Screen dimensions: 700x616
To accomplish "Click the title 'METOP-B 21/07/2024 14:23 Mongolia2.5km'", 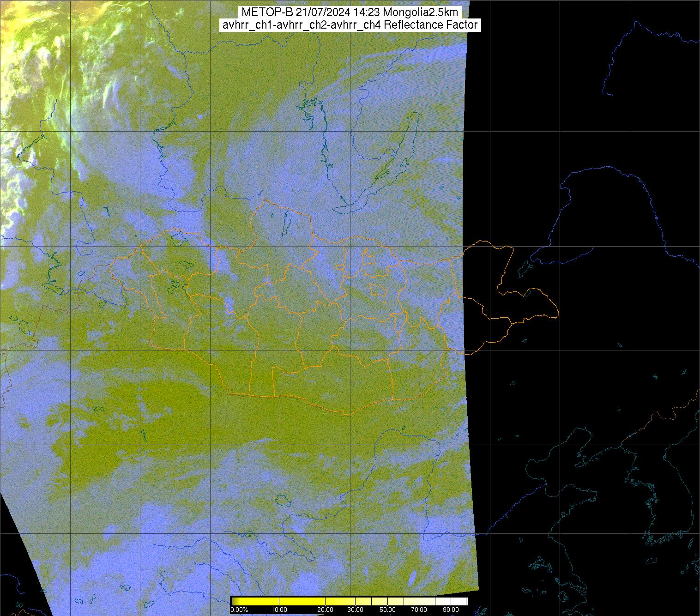I will tap(350, 12).
